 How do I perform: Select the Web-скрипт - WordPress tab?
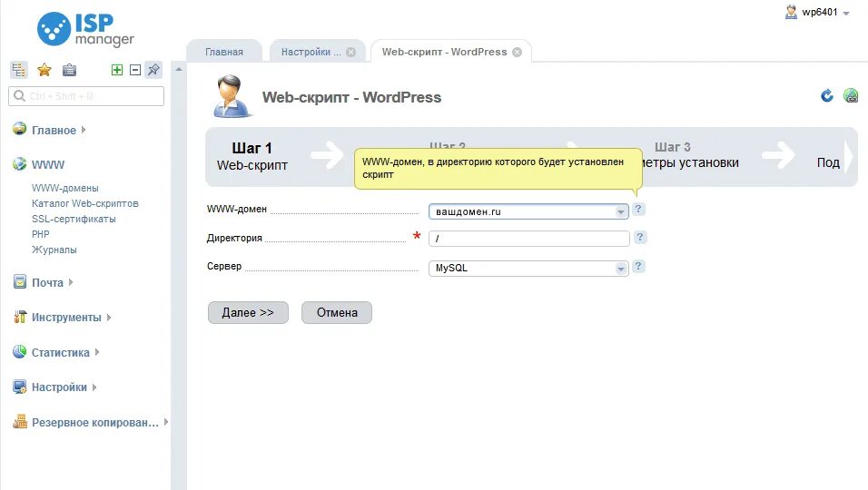click(445, 52)
